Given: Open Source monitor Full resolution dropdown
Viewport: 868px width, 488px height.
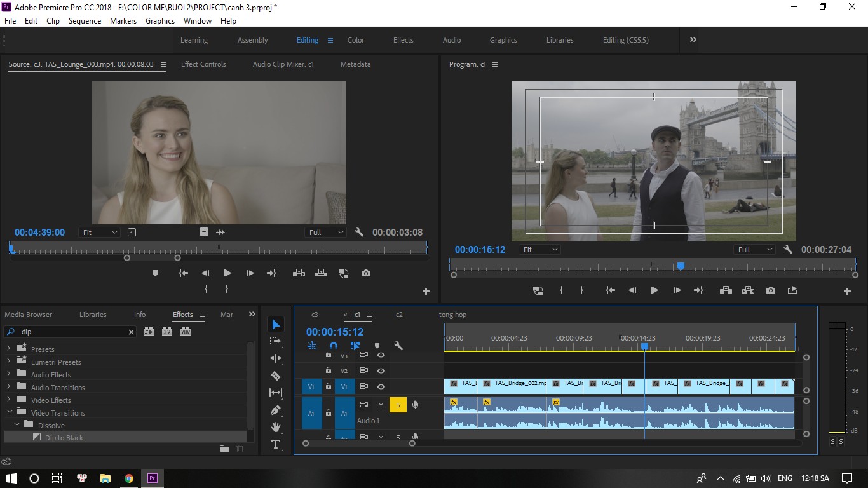Looking at the screenshot, I should pyautogui.click(x=325, y=233).
